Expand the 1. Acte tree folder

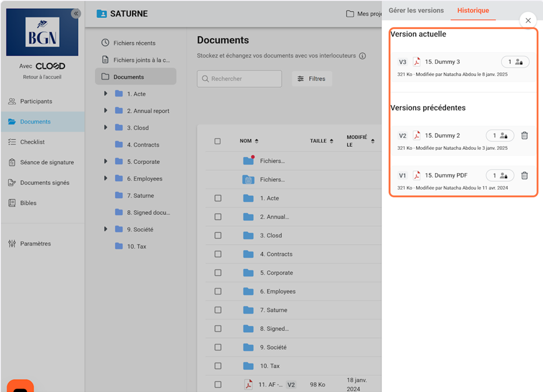click(105, 93)
